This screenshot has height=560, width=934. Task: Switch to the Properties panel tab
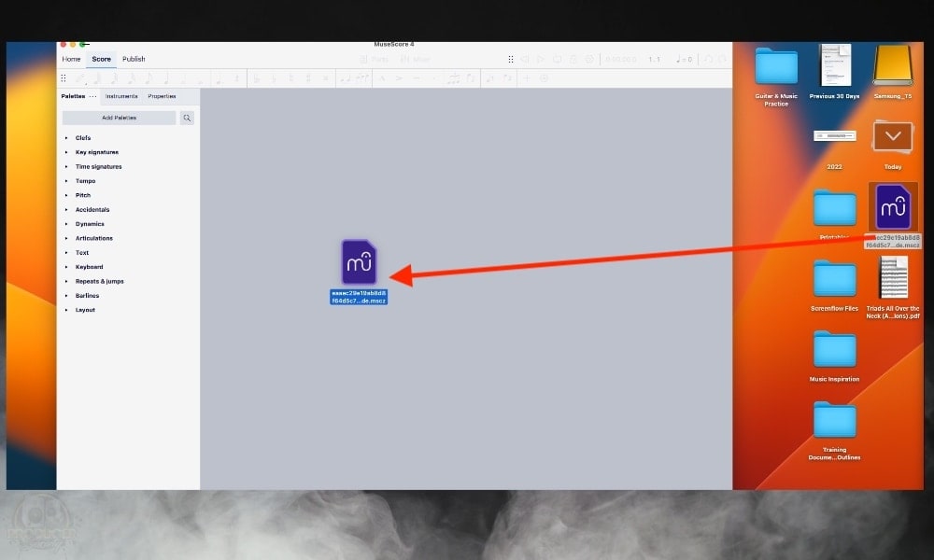(x=162, y=96)
